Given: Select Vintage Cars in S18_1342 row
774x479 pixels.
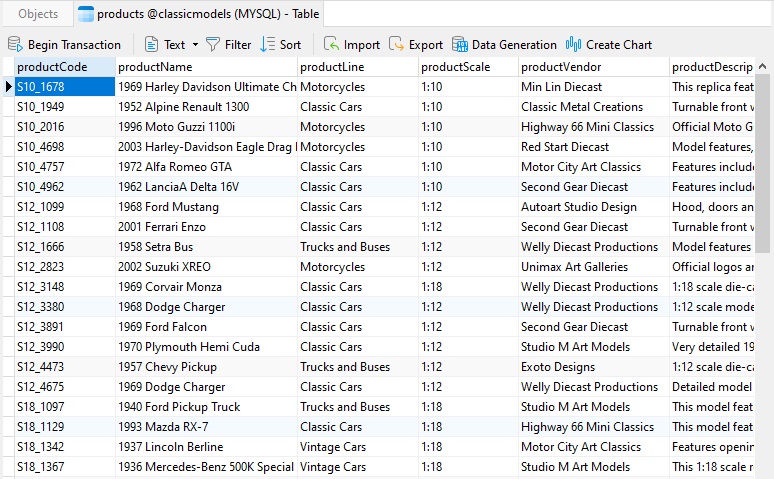Looking at the screenshot, I should coord(358,447).
